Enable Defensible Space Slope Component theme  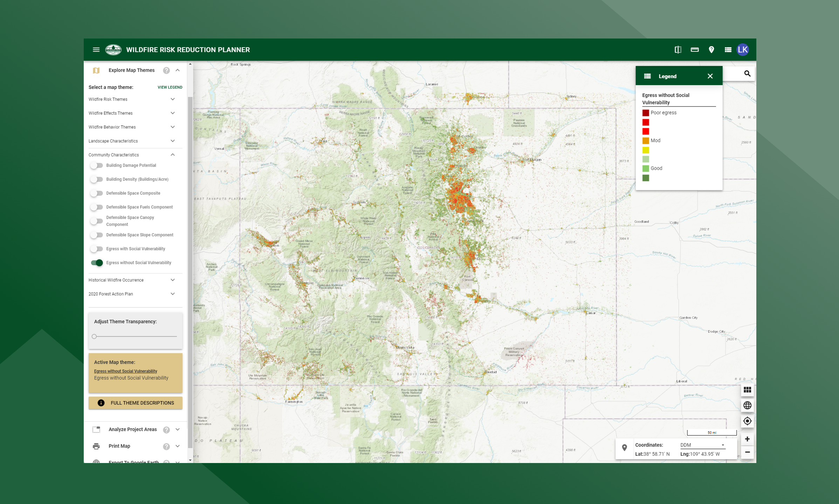click(96, 235)
